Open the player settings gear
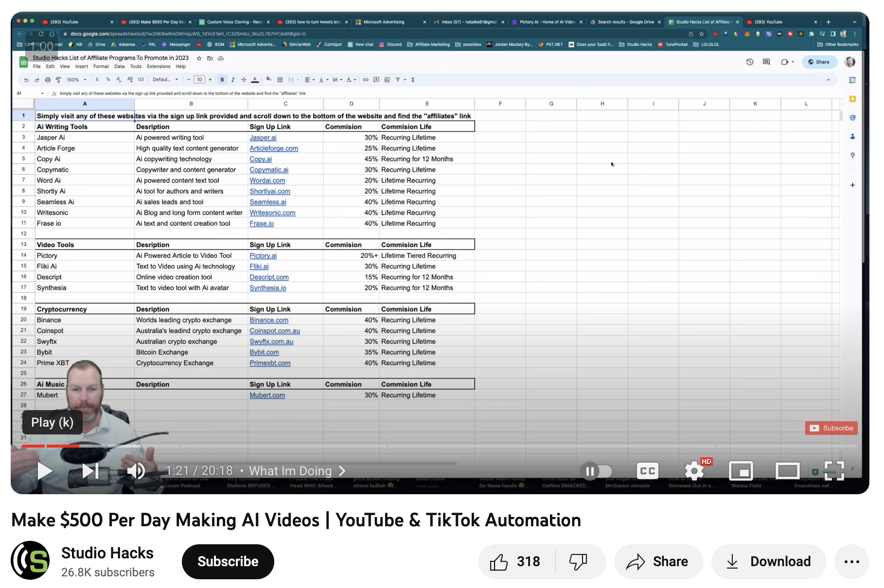The height and width of the screenshot is (588, 884). [x=694, y=471]
